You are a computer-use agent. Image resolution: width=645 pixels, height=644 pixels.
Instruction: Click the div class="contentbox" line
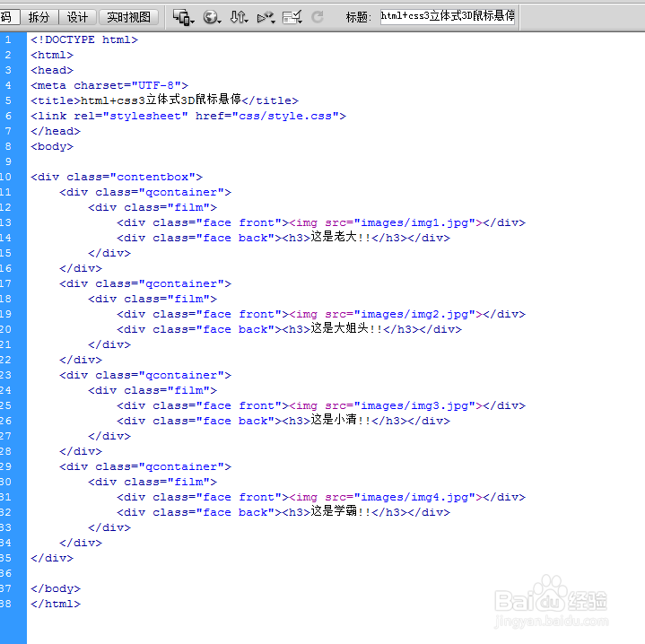click(x=117, y=177)
